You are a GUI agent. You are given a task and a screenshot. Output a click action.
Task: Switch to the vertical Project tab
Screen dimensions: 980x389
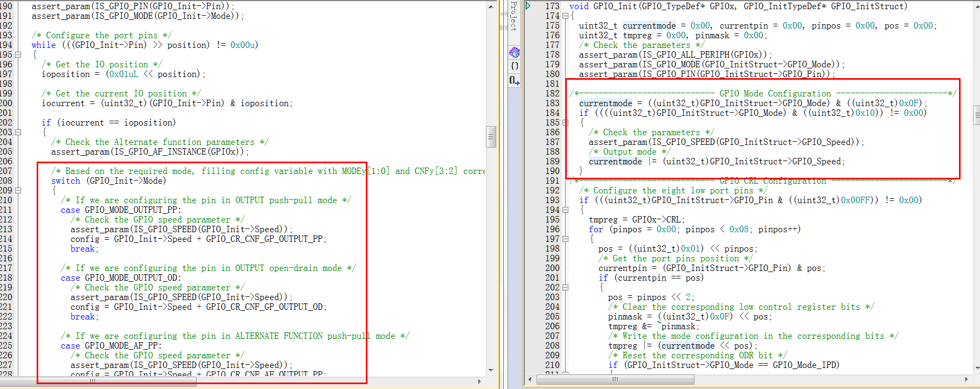pyautogui.click(x=513, y=16)
